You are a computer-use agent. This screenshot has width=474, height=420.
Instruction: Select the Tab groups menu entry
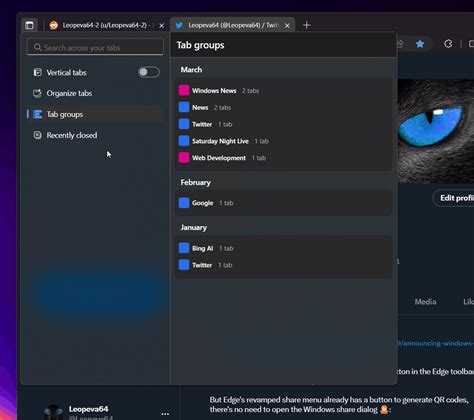95,114
